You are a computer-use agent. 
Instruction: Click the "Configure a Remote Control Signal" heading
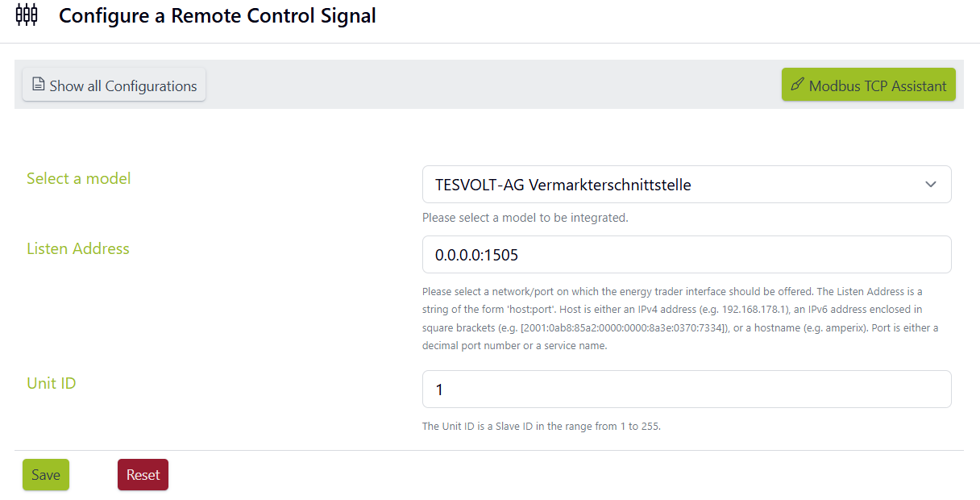(218, 15)
